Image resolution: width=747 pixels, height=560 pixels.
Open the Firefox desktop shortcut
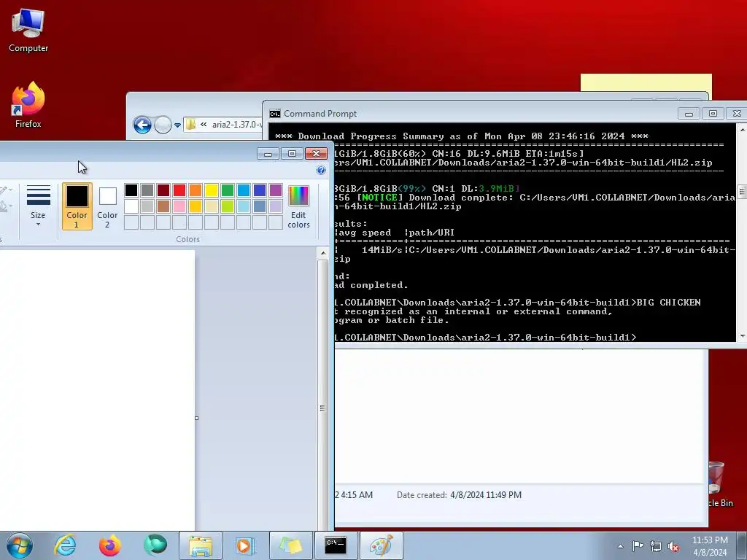point(28,105)
